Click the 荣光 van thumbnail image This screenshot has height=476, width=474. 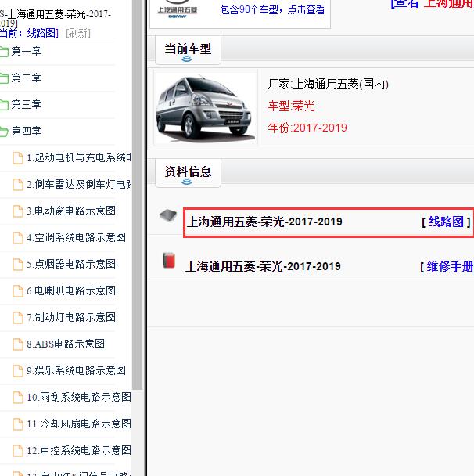coord(206,108)
